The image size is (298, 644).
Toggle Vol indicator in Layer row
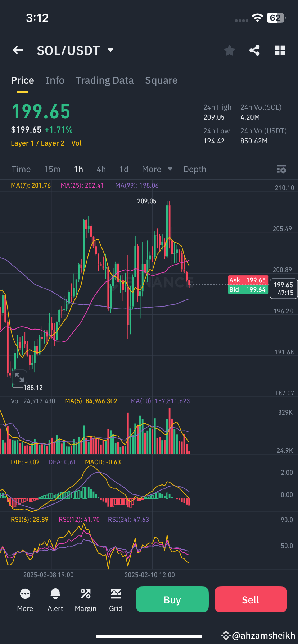pyautogui.click(x=77, y=142)
